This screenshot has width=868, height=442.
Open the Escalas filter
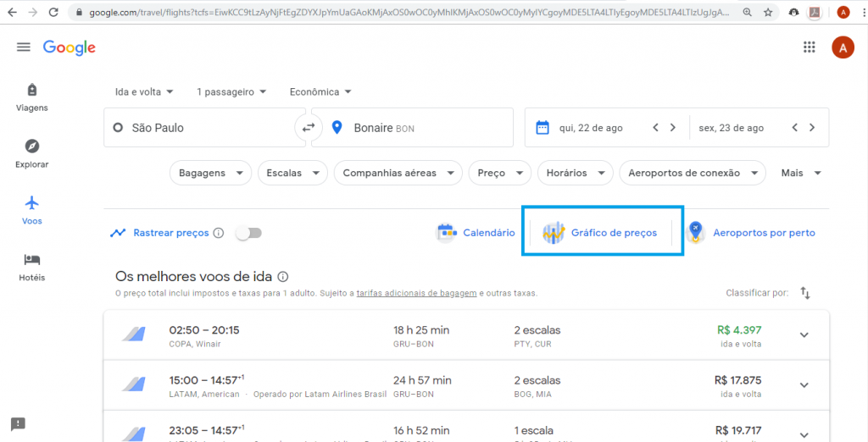pos(292,173)
